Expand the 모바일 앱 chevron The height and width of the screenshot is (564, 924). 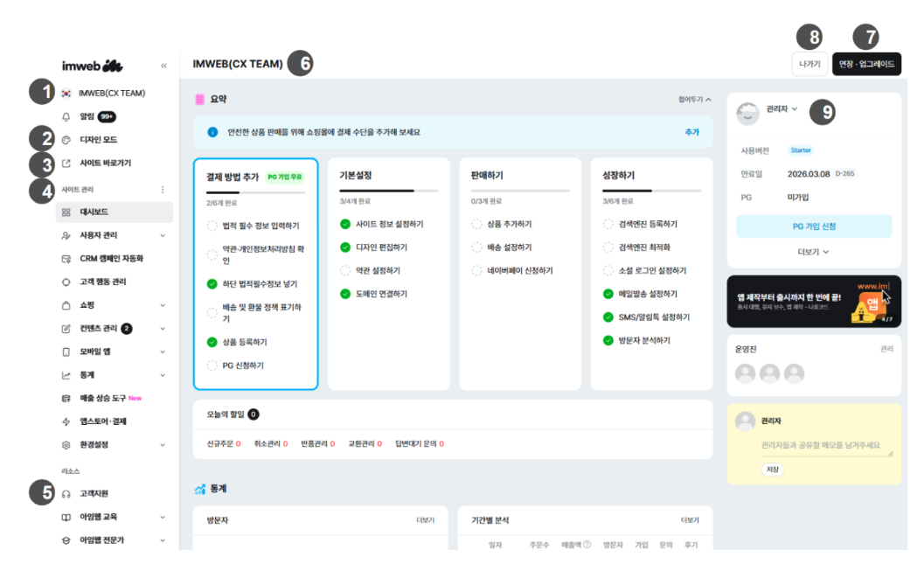[163, 352]
